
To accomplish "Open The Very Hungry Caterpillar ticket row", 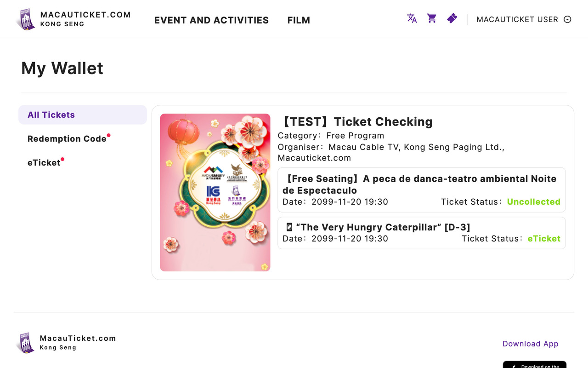I will 421,233.
